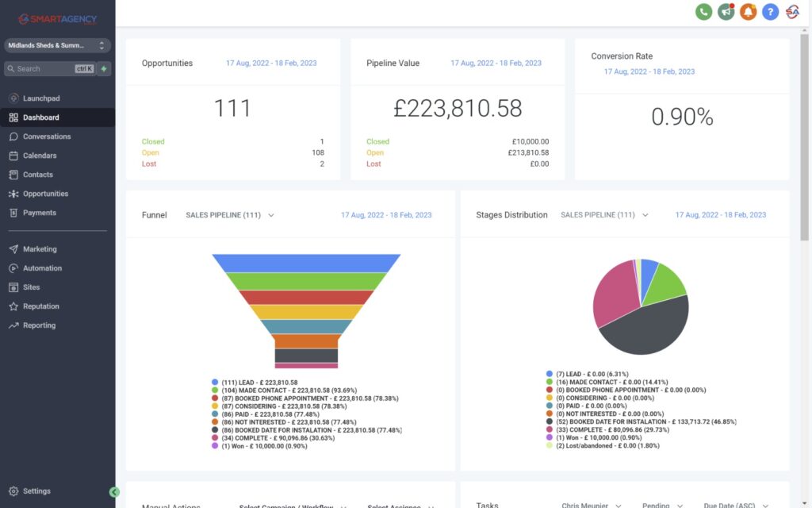Click the blue help question mark icon
Image resolution: width=812 pixels, height=508 pixels.
770,11
